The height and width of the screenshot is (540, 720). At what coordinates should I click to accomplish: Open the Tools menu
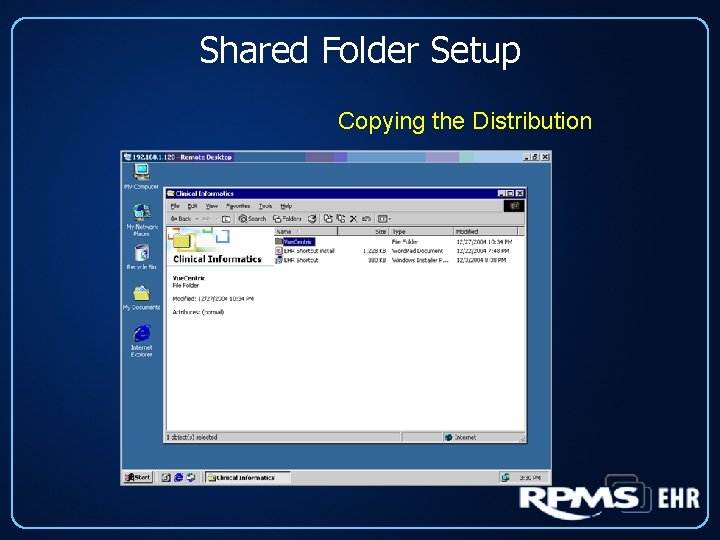tap(265, 206)
